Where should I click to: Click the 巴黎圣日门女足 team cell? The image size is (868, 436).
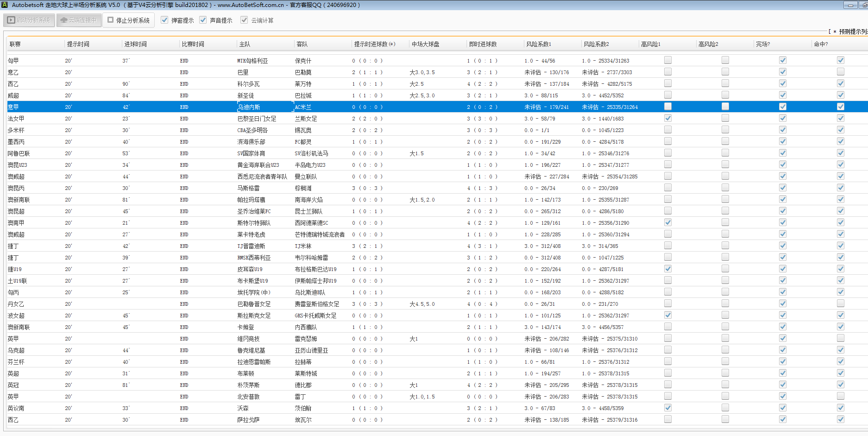(257, 119)
